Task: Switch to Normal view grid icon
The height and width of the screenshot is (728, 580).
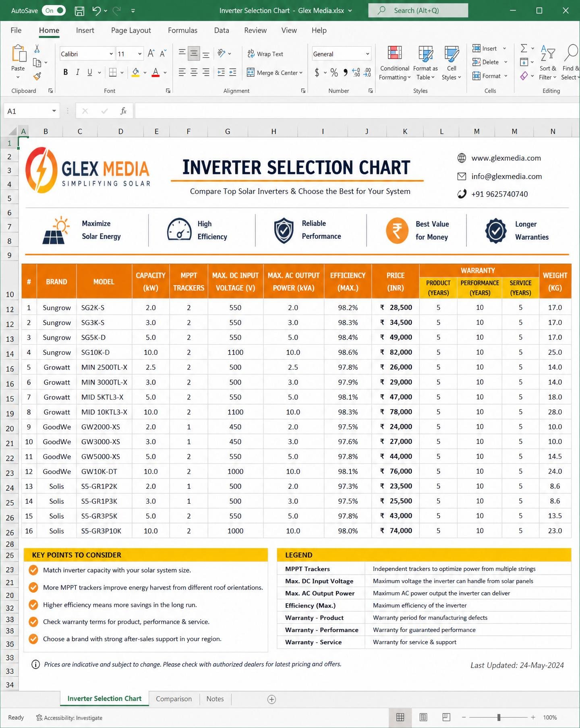Action: click(x=400, y=717)
